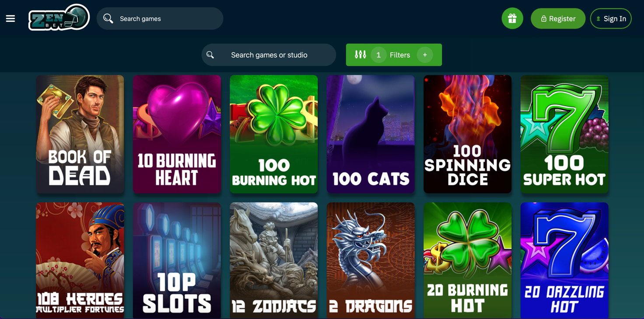644x319 pixels.
Task: Click the magnifier icon in top search
Action: click(108, 18)
